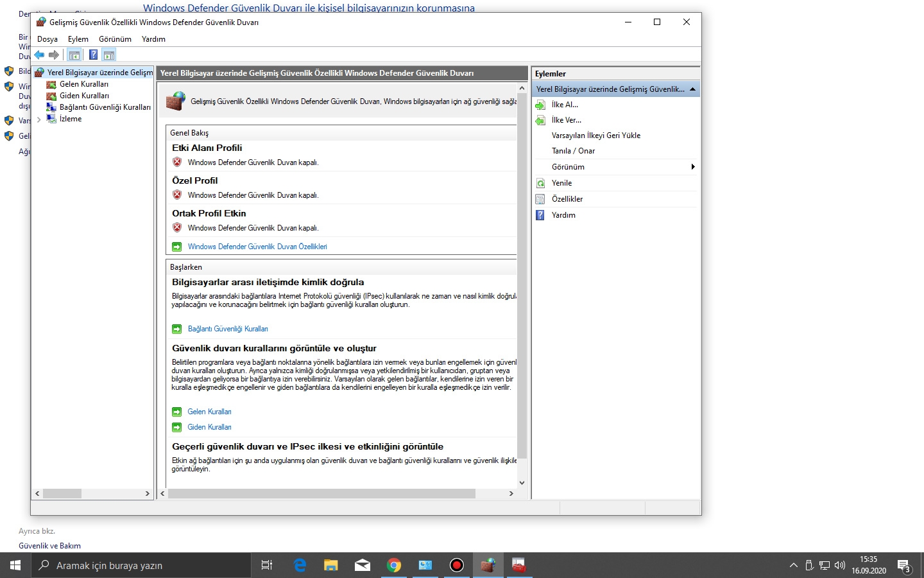Click the center pane scroll up arrow
Viewport: 924px width, 578px height.
(522, 88)
